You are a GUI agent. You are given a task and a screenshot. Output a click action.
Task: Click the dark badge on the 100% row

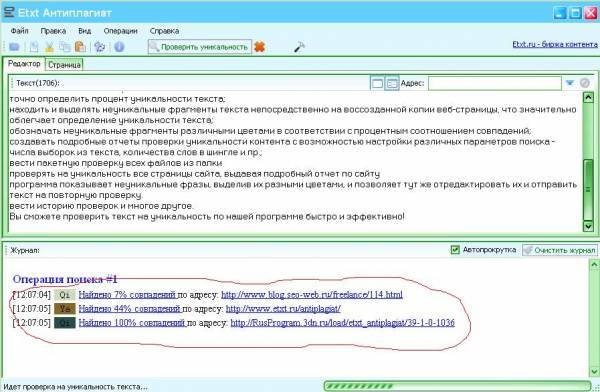tap(65, 323)
